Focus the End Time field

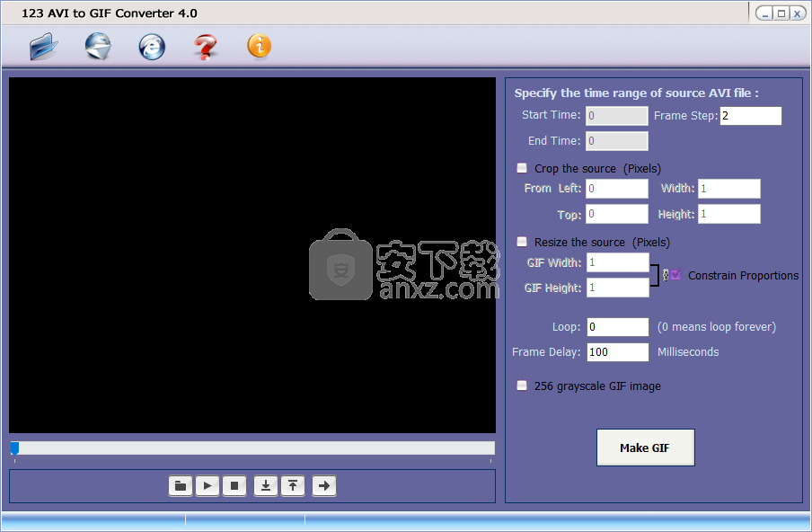(617, 141)
